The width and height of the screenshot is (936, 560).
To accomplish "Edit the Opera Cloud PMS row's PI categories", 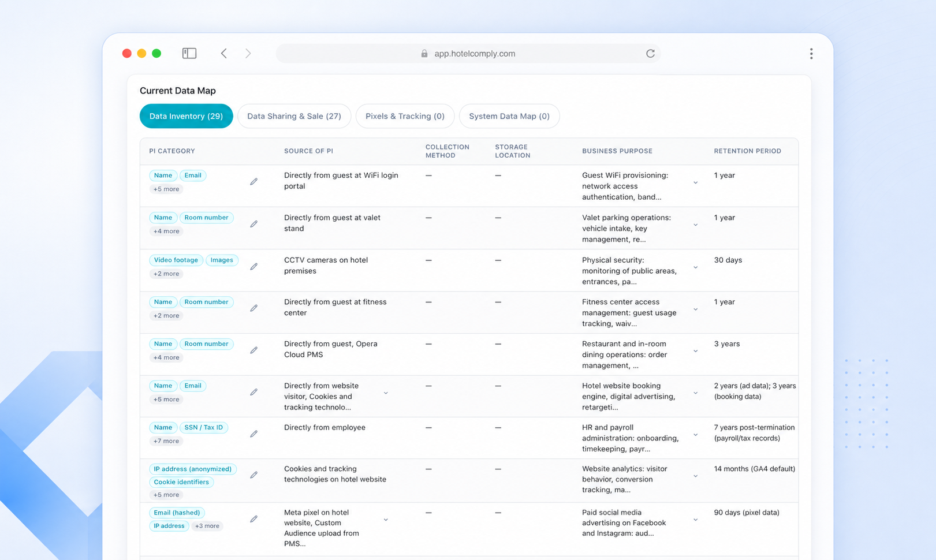I will pos(253,350).
